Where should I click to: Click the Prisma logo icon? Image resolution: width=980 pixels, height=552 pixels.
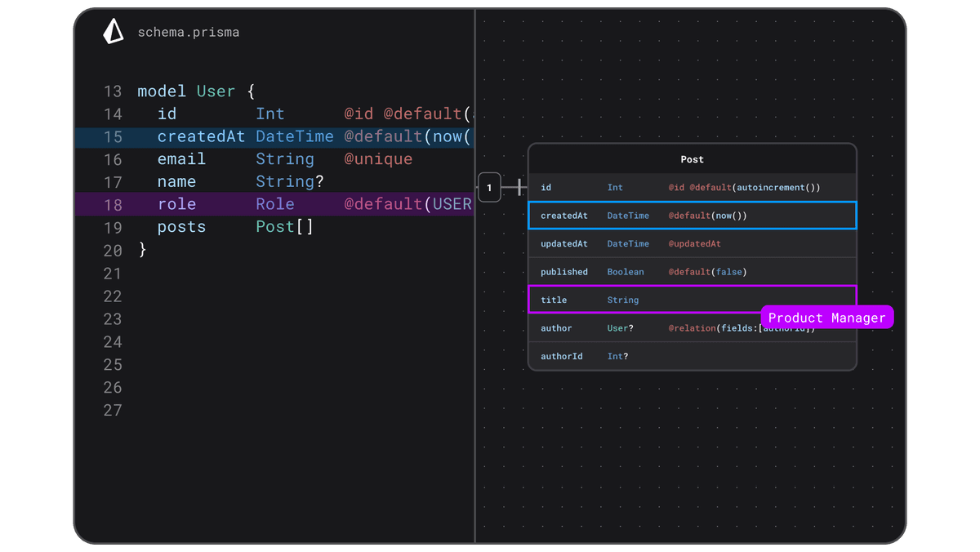(x=114, y=32)
